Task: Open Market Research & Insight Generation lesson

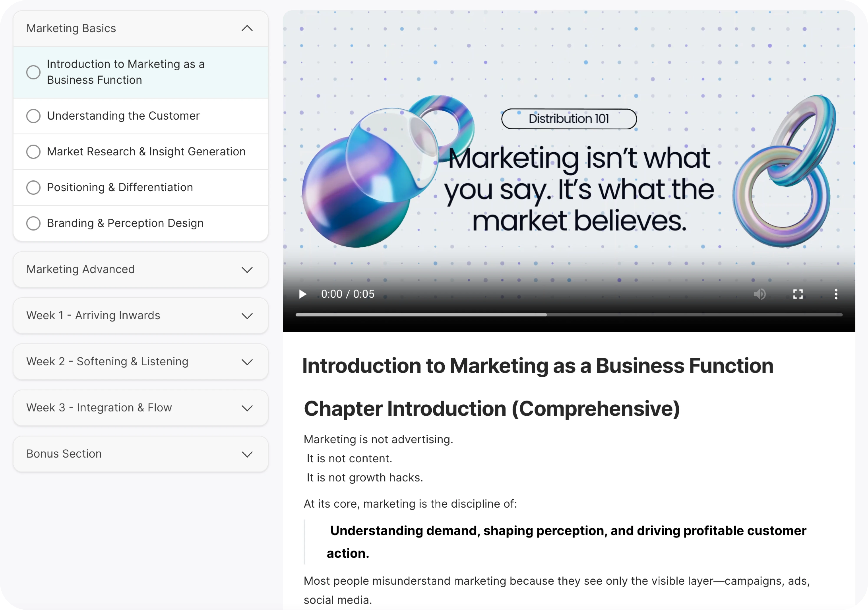Action: click(x=146, y=152)
